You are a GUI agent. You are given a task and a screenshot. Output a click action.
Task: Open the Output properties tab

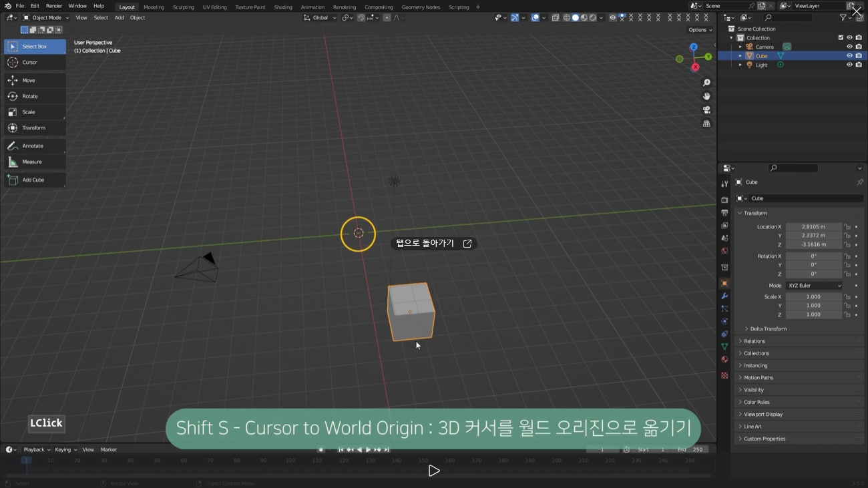click(x=724, y=212)
